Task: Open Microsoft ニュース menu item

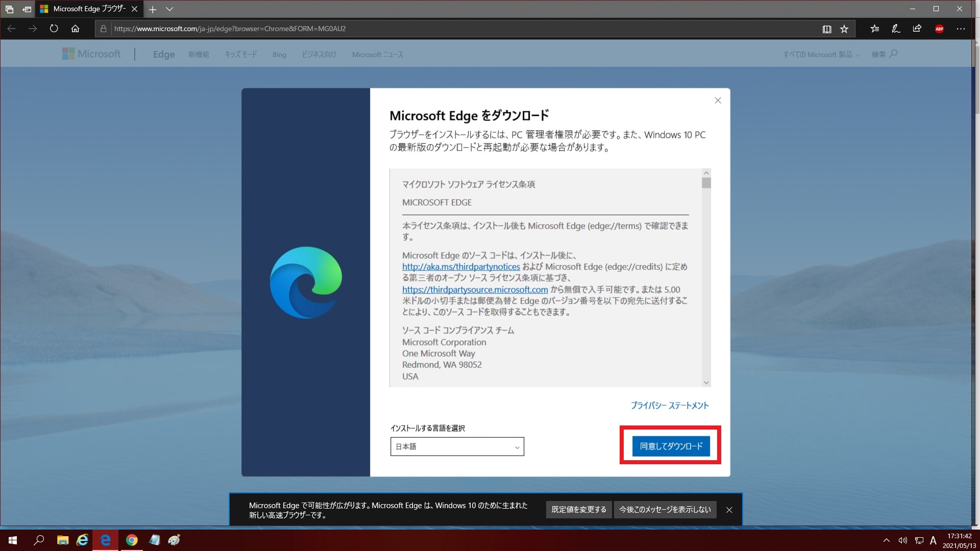Action: click(377, 55)
